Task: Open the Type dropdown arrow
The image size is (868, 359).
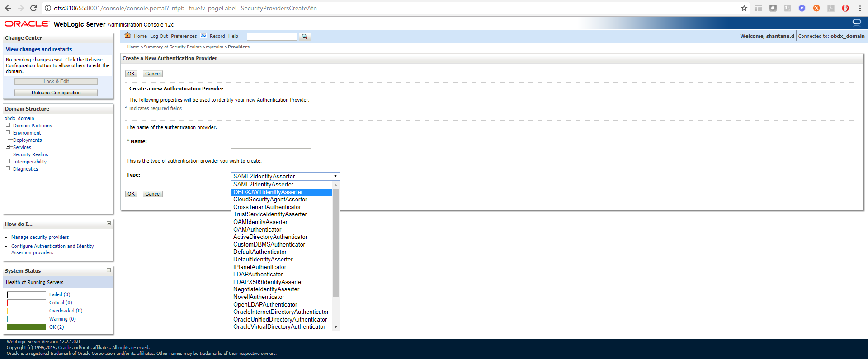Action: 335,176
